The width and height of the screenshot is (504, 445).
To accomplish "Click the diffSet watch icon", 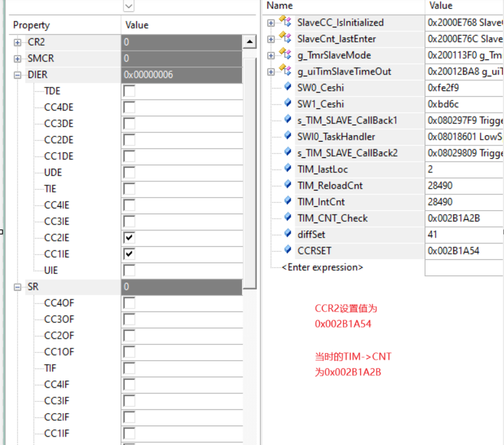I will click(288, 234).
